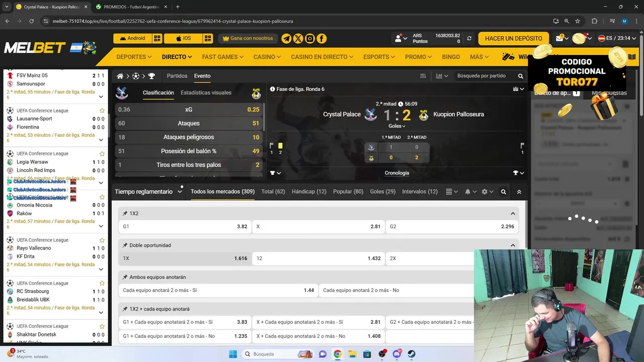Screen dimensions: 644x362
Task: Pin the 1X2 market
Action: click(x=125, y=214)
